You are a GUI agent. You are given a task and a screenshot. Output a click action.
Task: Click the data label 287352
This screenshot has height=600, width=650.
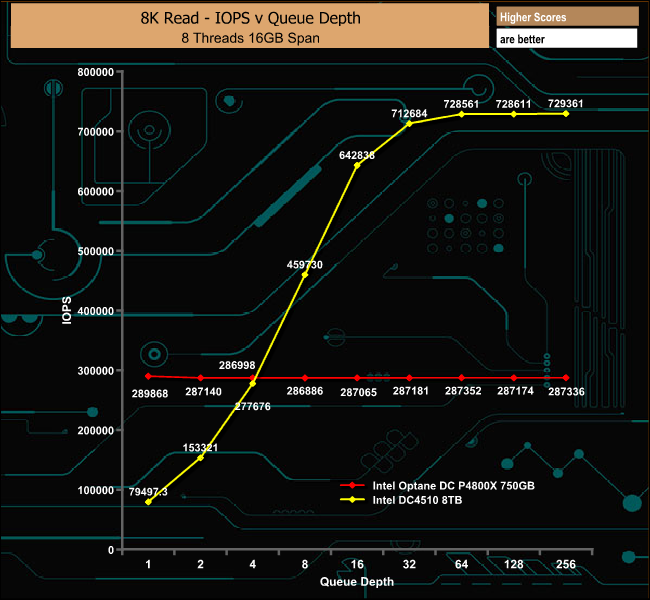pos(463,391)
